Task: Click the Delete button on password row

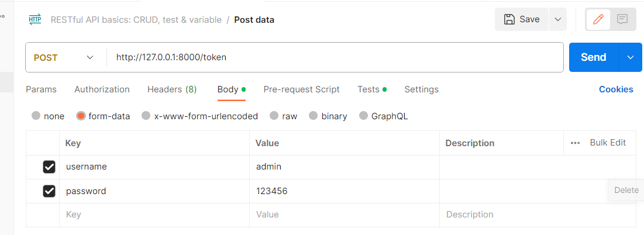Action: [x=626, y=191]
